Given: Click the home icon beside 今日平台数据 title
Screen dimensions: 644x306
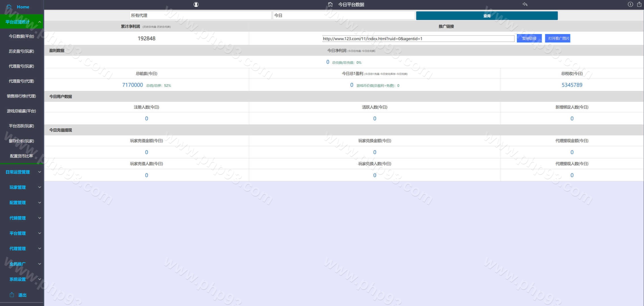Looking at the screenshot, I should [330, 5].
